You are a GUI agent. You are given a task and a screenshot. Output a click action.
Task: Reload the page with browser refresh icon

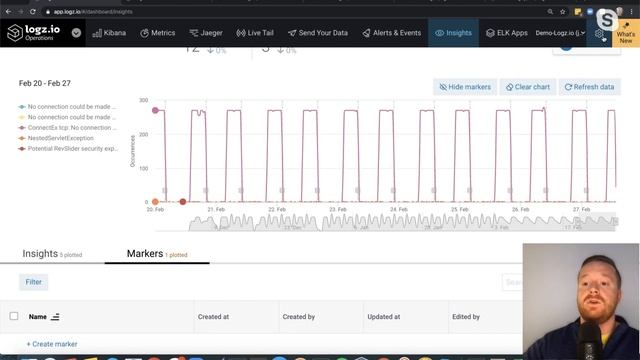[33, 12]
